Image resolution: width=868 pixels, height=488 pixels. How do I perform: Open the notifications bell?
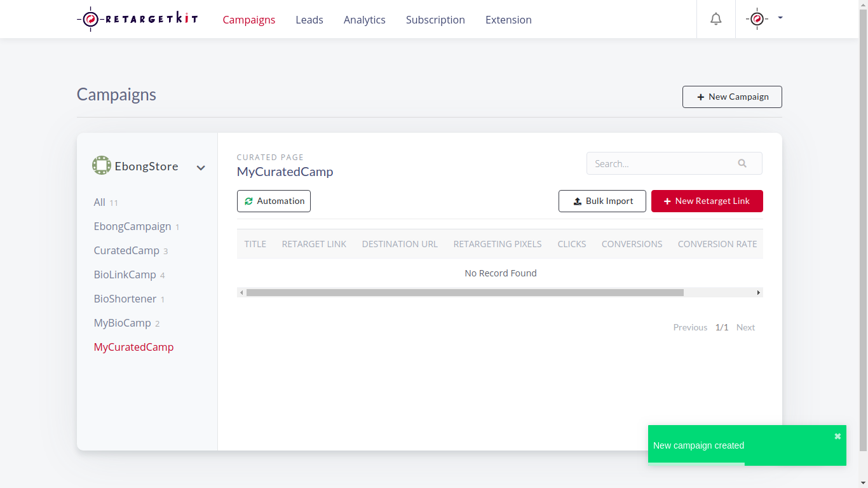tap(716, 19)
